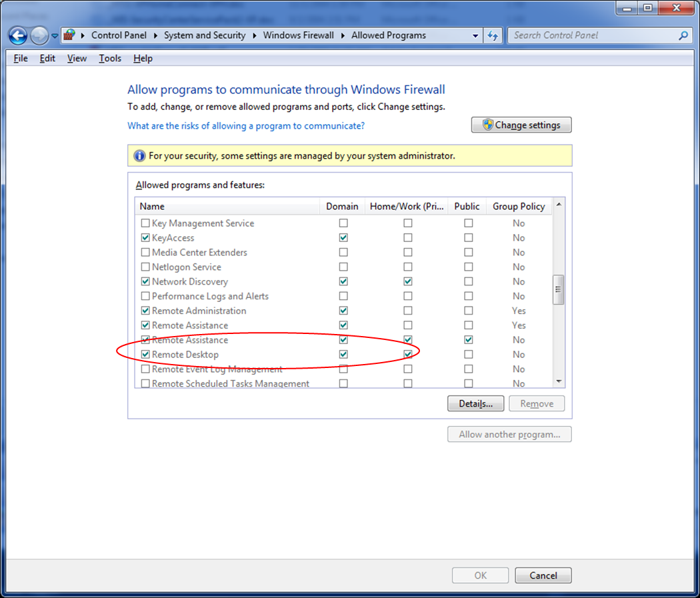Toggle the Key Management Service name checkbox
This screenshot has width=700, height=598.
[x=145, y=223]
